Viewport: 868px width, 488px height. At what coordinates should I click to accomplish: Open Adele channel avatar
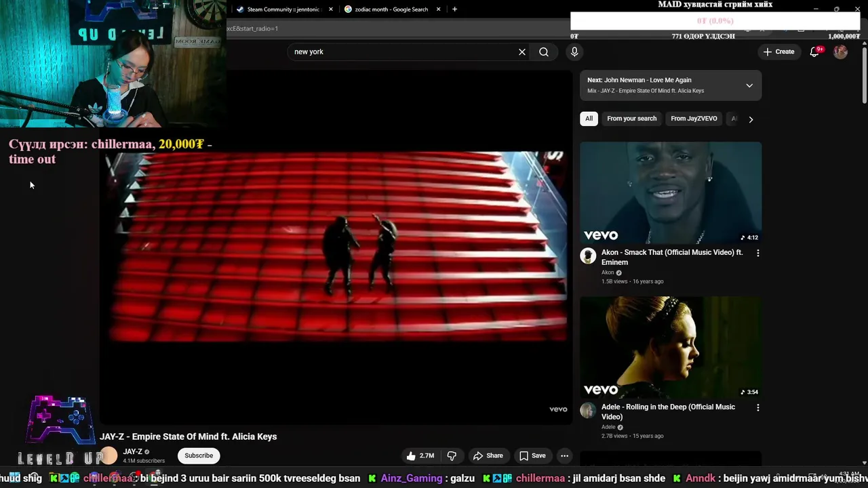click(x=588, y=411)
